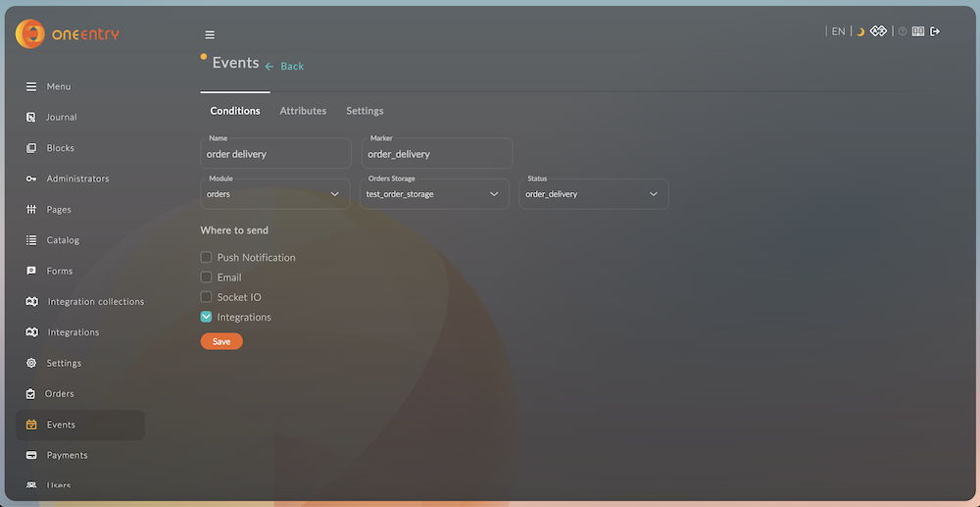Check the Email checkbox
Viewport: 980px width, 507px height.
(206, 278)
